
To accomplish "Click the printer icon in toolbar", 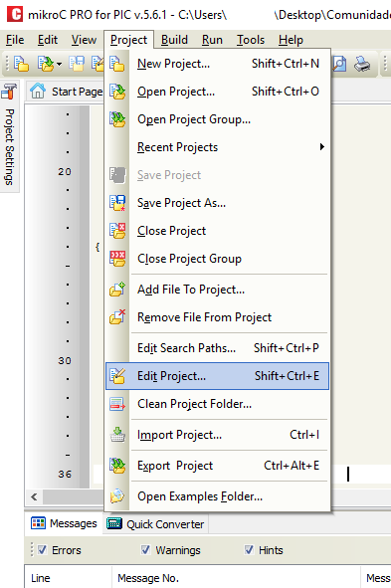I will coord(362,64).
